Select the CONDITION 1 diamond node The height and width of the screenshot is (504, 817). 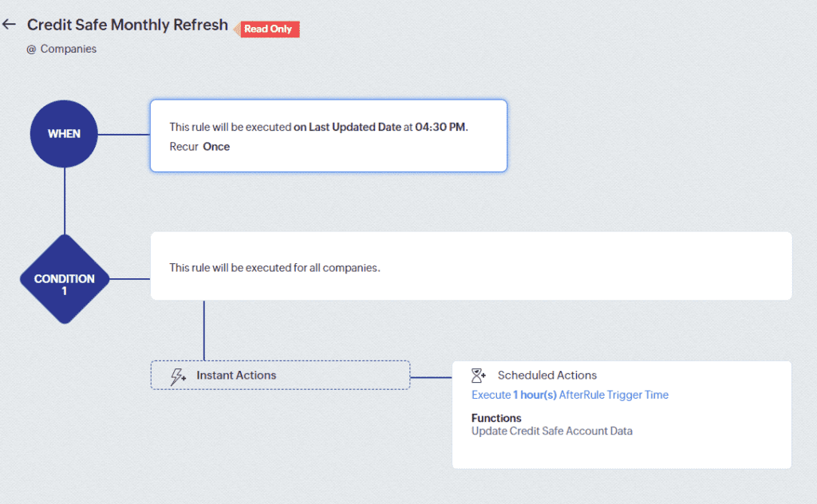[65, 279]
